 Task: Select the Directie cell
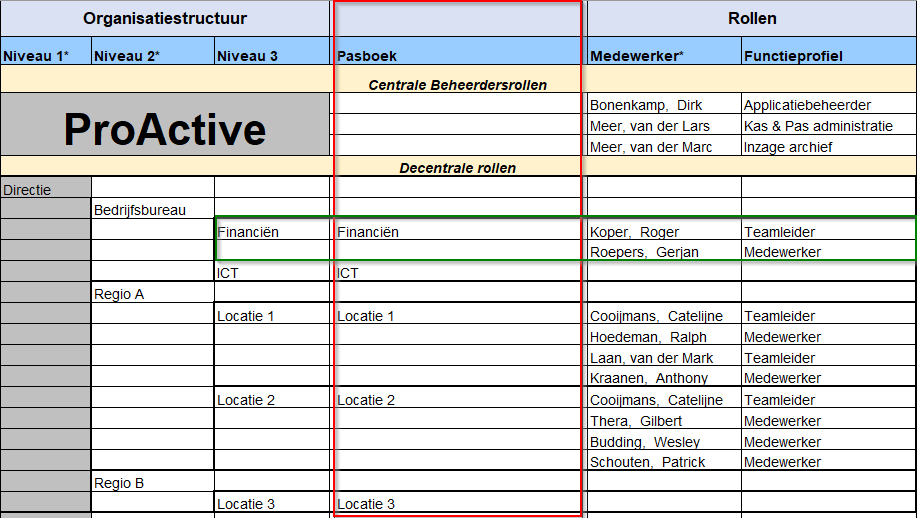pos(46,187)
